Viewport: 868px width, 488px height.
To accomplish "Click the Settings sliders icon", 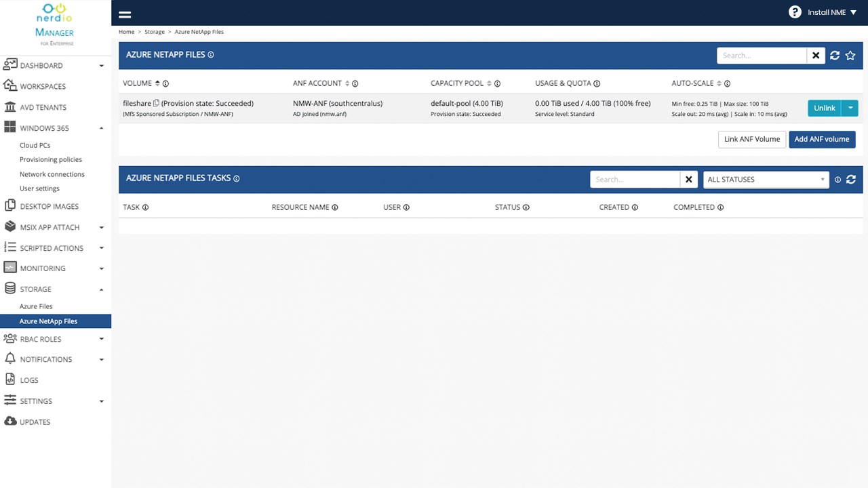I will (x=10, y=401).
